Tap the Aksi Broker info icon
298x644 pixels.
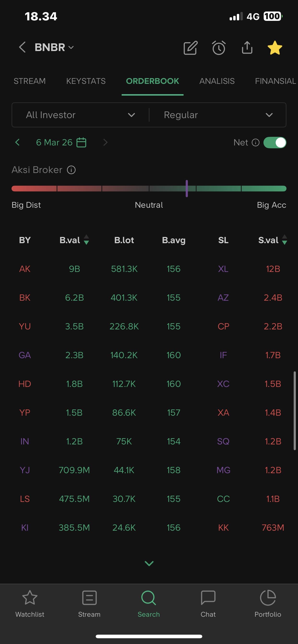(71, 170)
